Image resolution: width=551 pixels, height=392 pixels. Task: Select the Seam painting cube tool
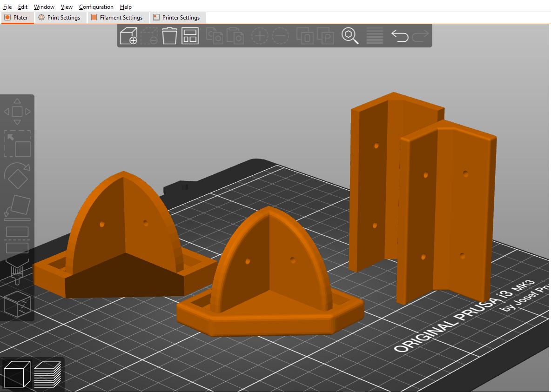tap(17, 304)
